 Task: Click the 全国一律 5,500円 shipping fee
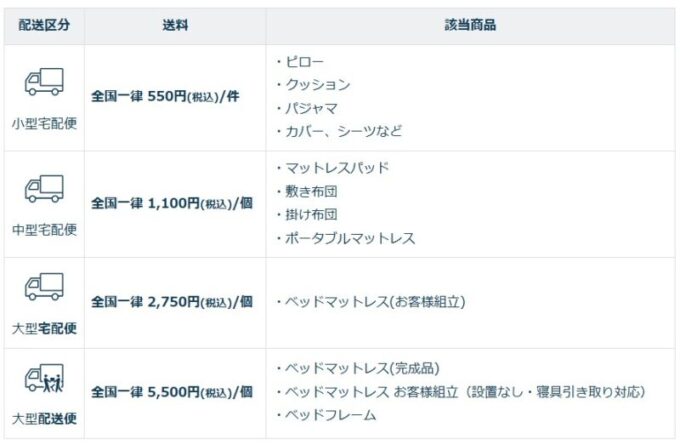point(172,392)
